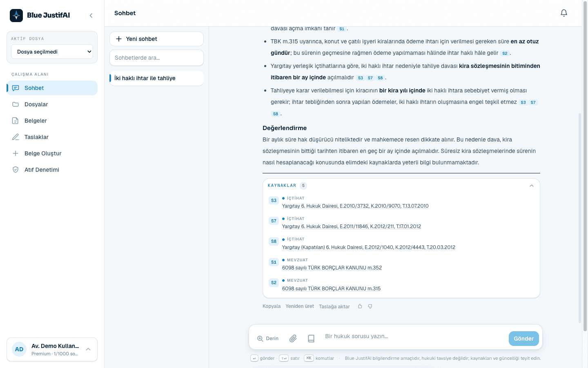Open Dosyalar in workspace menu
The image size is (588, 368).
(x=52, y=104)
